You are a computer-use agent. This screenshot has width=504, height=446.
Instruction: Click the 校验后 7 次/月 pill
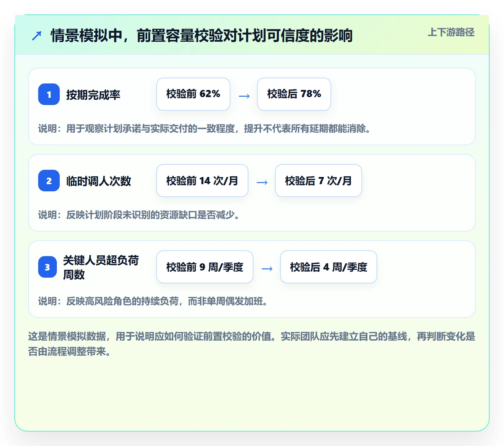[x=319, y=181]
